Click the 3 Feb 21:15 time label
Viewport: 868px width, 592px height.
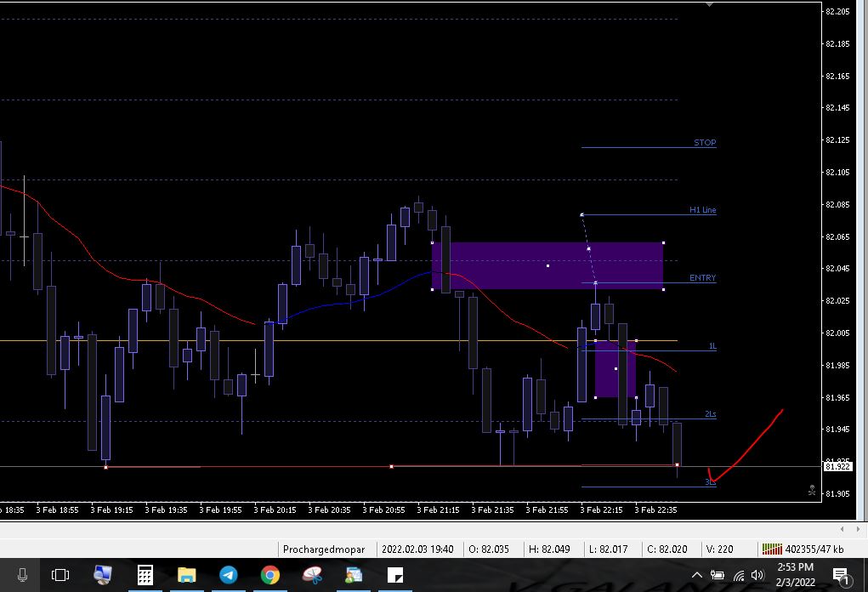438,510
